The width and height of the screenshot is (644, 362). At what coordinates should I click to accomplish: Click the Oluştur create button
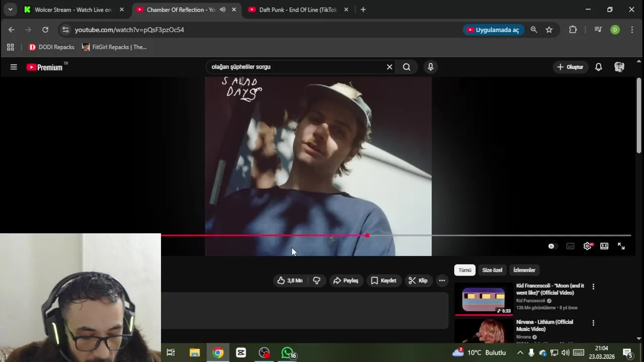(x=570, y=67)
